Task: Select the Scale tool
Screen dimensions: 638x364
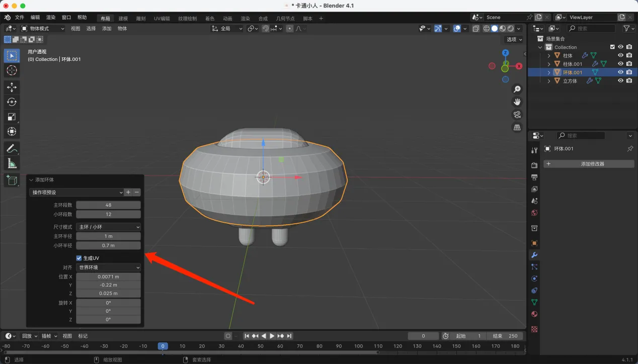Action: 12,117
